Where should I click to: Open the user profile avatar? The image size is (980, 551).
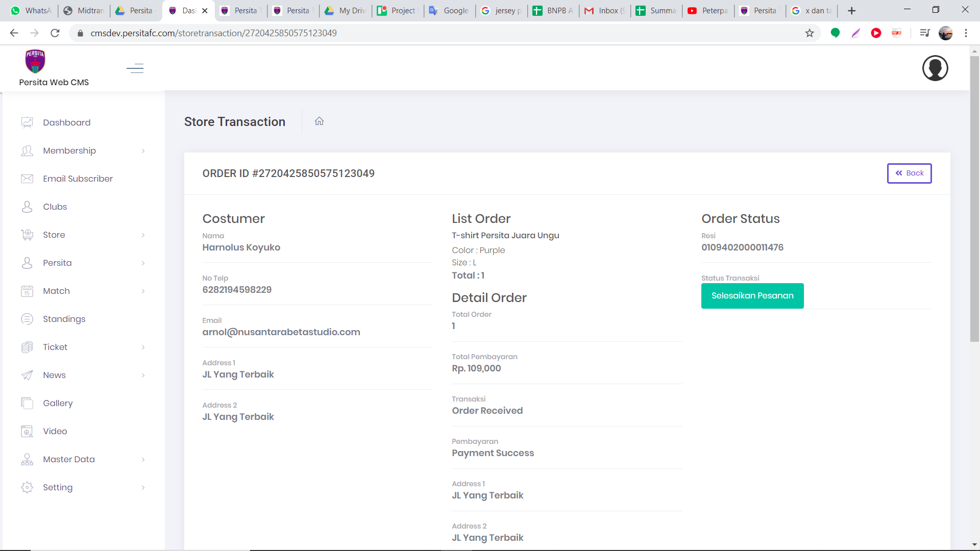click(x=935, y=68)
